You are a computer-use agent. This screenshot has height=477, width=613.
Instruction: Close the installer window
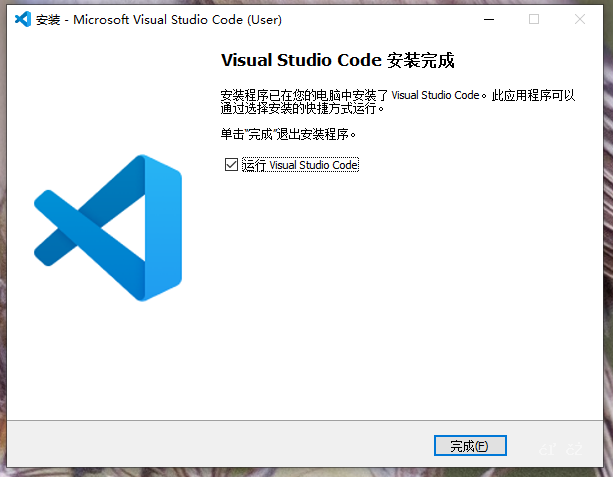point(580,19)
